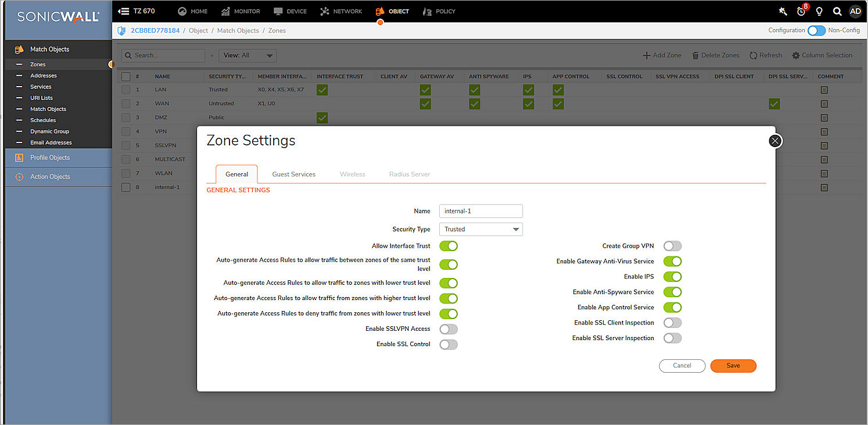
Task: Open the Security Type dropdown
Action: (480, 229)
